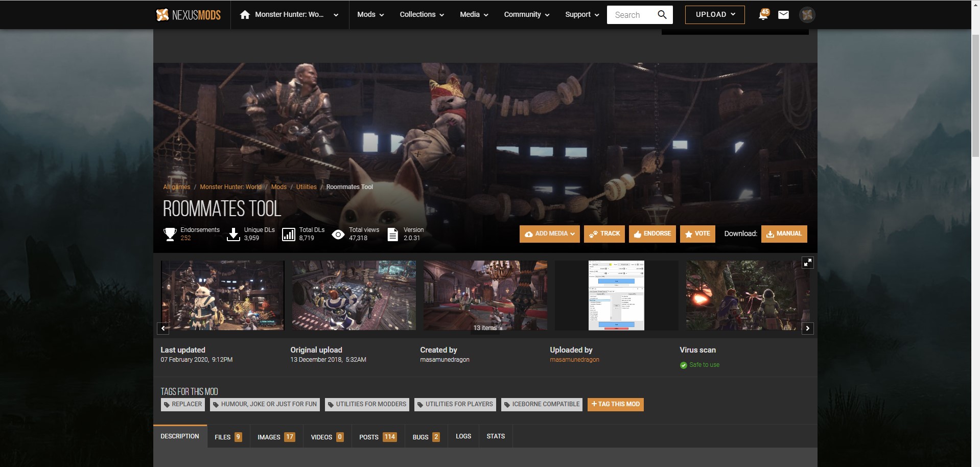Open the Mods breadcrumb link
The image size is (980, 467).
(278, 187)
